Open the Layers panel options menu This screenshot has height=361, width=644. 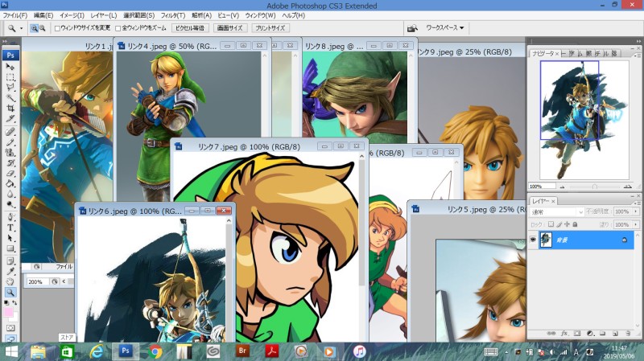click(x=638, y=203)
